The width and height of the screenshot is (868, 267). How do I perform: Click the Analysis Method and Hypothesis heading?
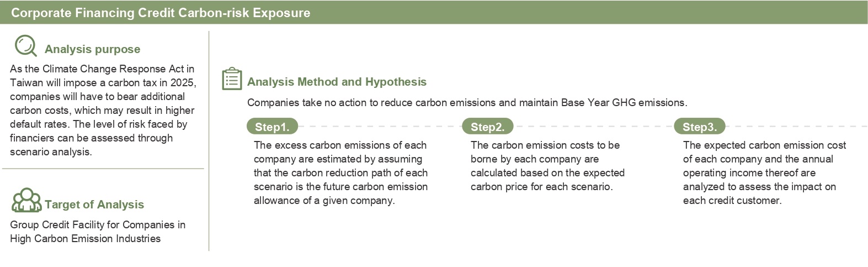[337, 82]
